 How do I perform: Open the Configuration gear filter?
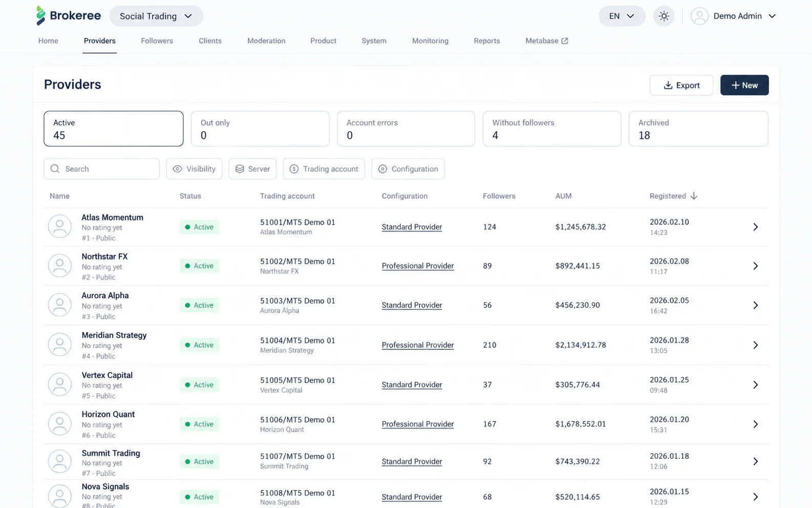[408, 169]
